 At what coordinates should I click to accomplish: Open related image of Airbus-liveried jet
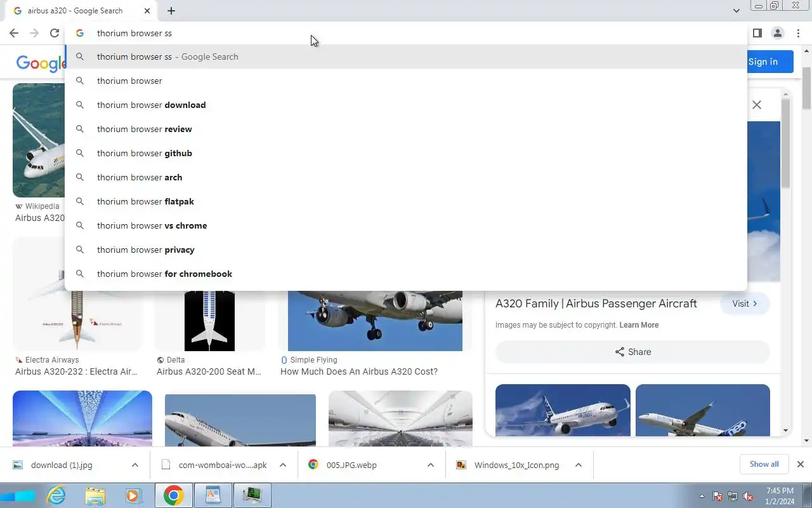click(563, 410)
